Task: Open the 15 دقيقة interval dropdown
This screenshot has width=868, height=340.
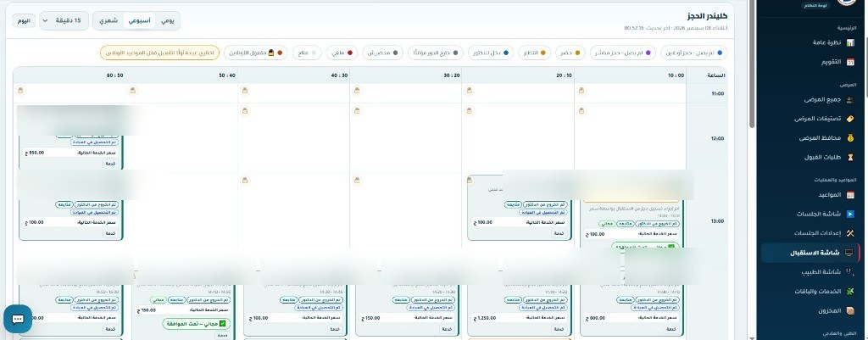Action: pos(64,20)
